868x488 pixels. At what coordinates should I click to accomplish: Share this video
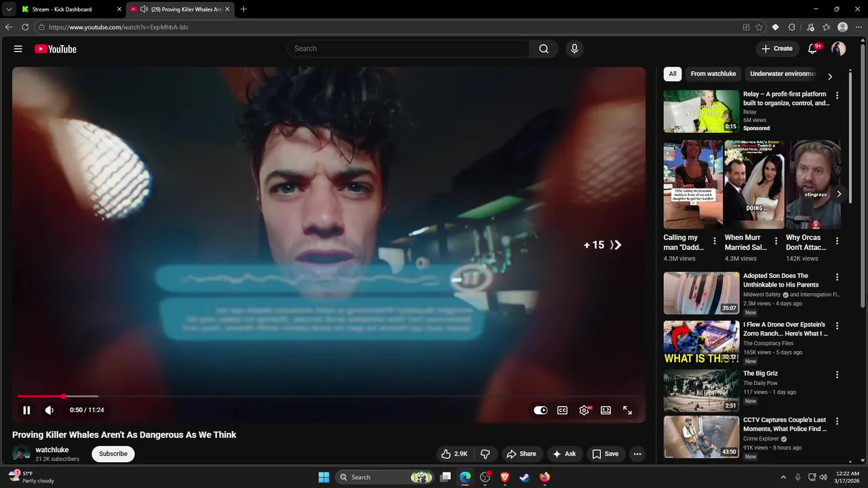521,454
